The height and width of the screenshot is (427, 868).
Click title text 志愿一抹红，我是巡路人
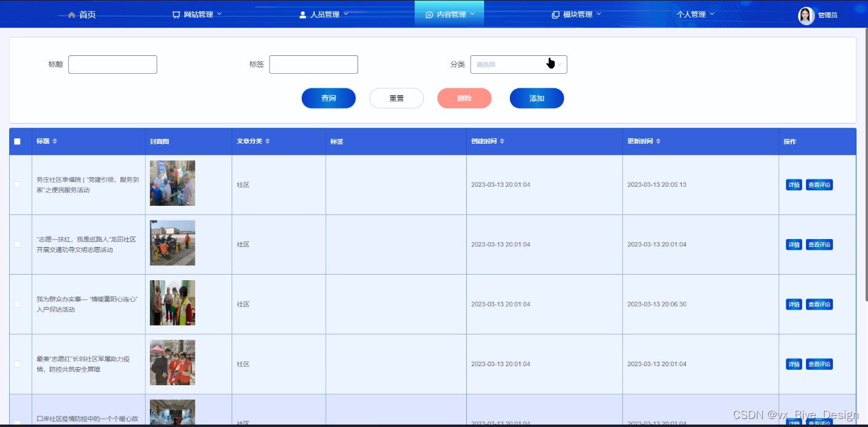click(86, 245)
